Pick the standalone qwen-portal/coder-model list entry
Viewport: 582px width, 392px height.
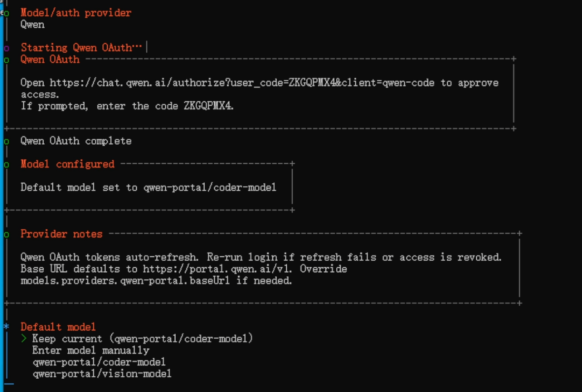tap(99, 363)
